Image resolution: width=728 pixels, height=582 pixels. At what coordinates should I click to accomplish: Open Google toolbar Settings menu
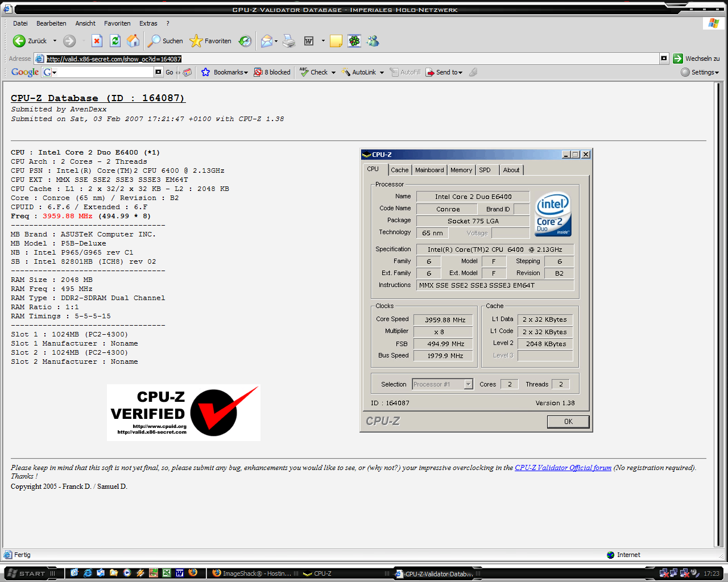point(700,72)
